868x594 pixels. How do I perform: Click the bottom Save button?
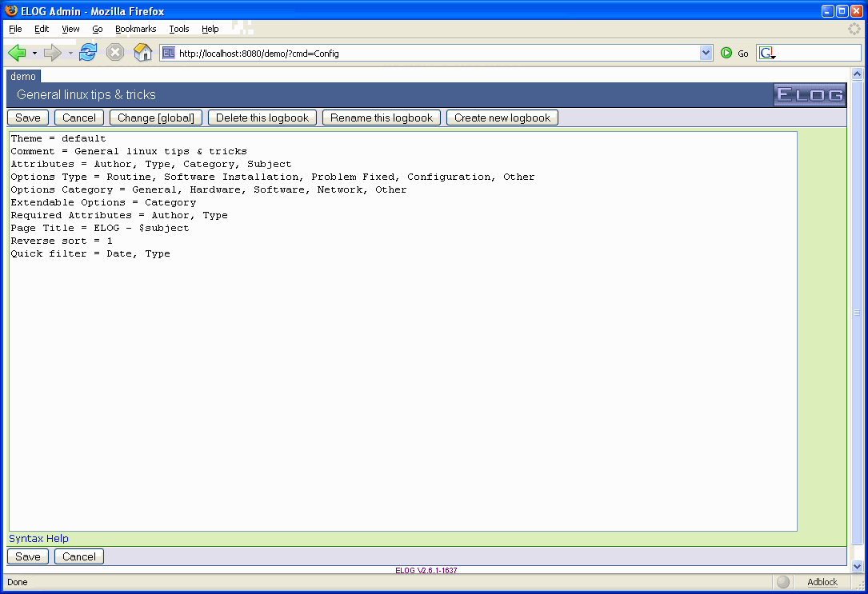(28, 557)
